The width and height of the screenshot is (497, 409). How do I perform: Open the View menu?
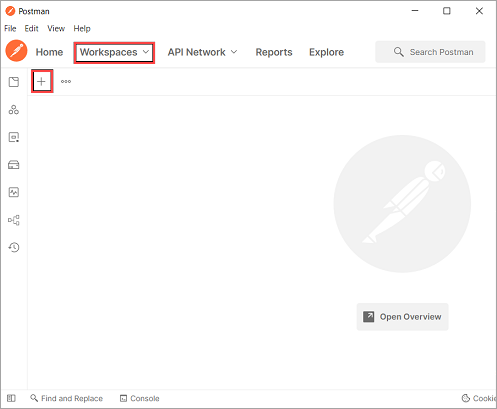(56, 29)
